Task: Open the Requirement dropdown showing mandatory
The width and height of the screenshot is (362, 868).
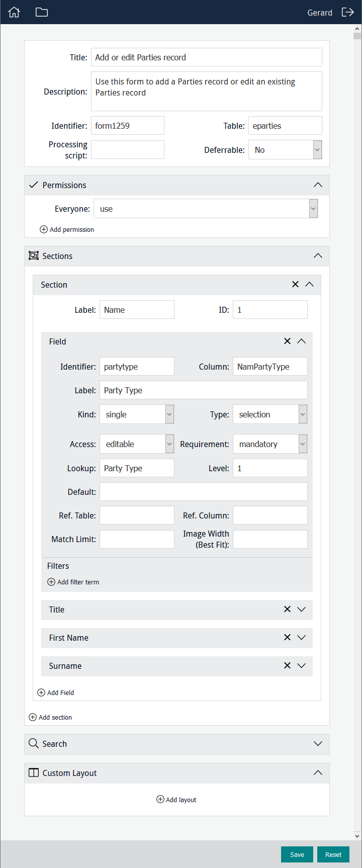Action: [303, 444]
